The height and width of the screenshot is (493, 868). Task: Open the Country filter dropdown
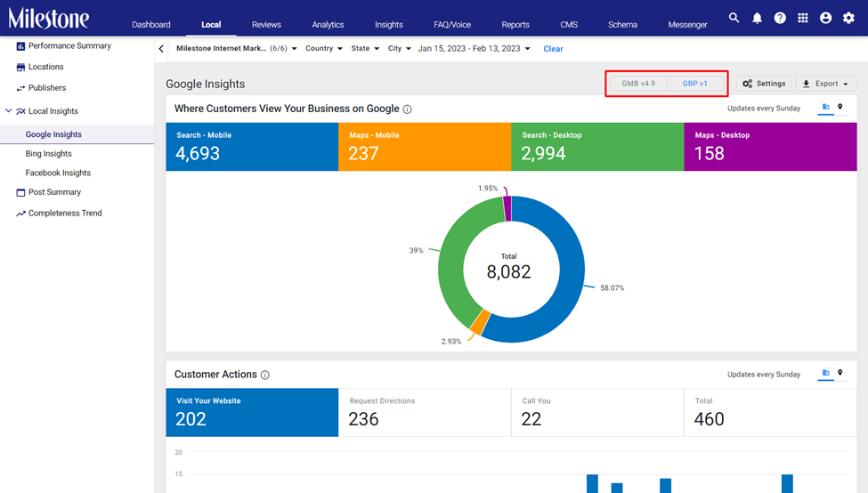(324, 49)
